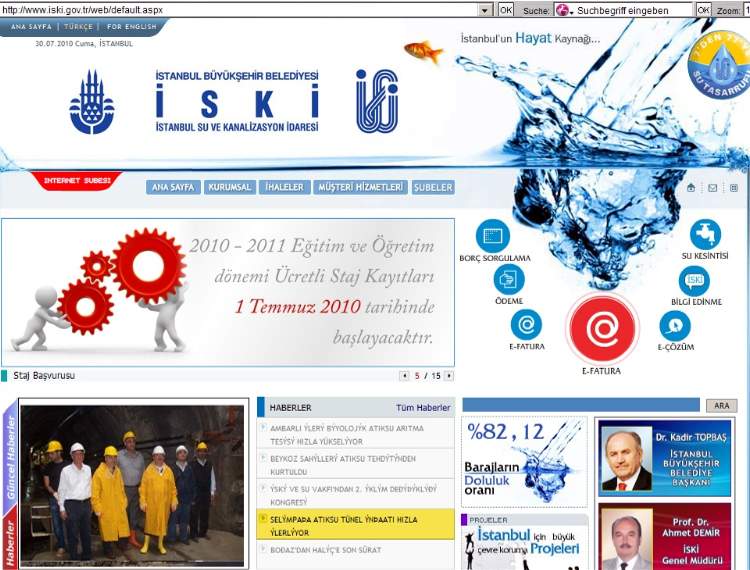
Task: Click the envelope mail icon in navigation bar
Action: pyautogui.click(x=713, y=187)
